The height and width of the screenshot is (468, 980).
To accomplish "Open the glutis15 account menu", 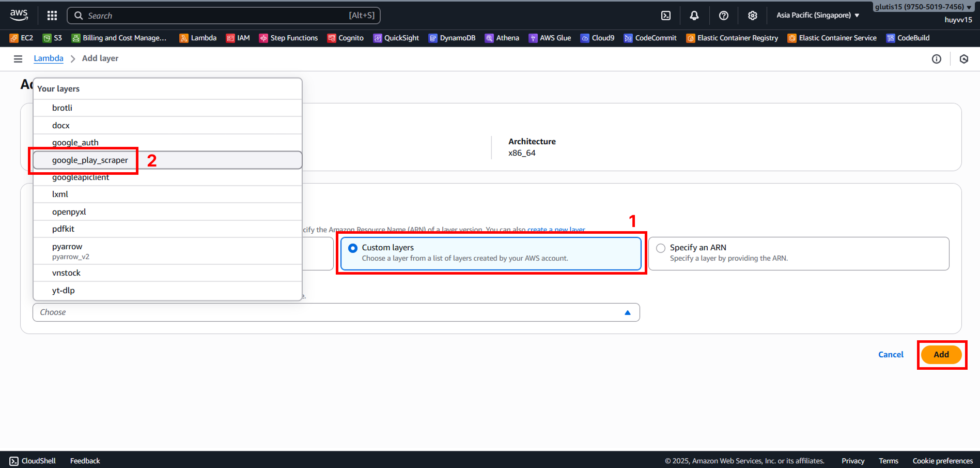I will tap(923, 7).
